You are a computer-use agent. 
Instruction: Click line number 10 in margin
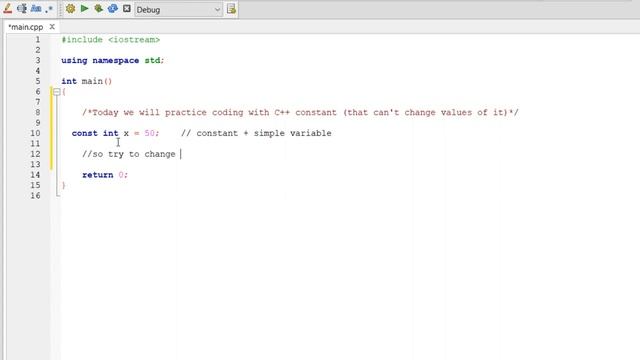[x=36, y=133]
